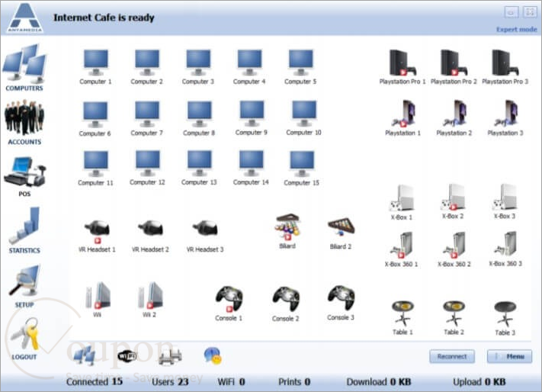
Task: Select the Computer 2 icon
Action: click(x=147, y=63)
